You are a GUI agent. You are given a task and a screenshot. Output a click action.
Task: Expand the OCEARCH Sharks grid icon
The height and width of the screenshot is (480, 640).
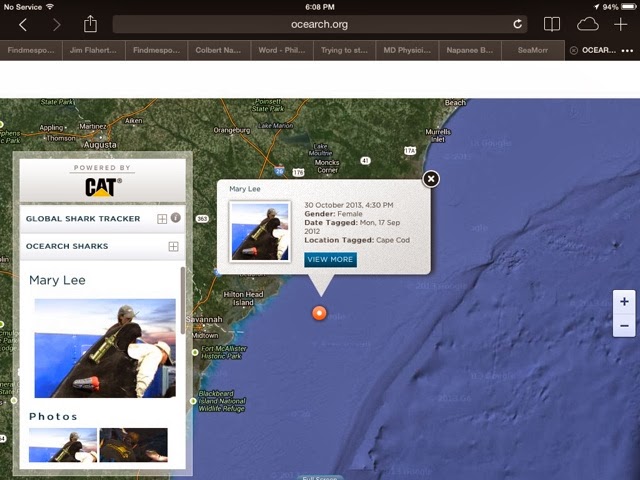click(173, 246)
